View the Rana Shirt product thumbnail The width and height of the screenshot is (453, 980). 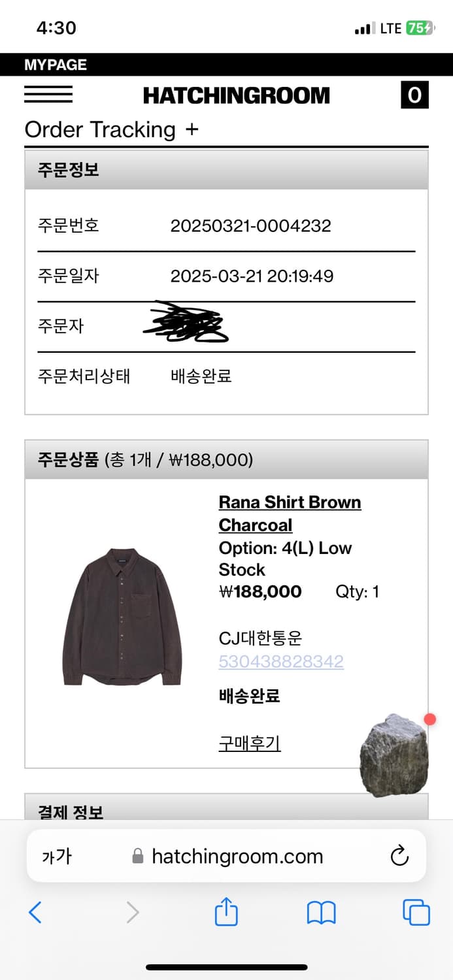122,617
